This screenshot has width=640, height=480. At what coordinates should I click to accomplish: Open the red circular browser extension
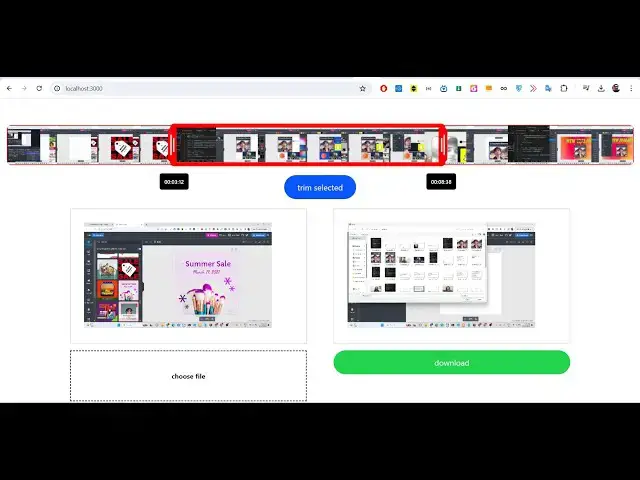click(383, 88)
